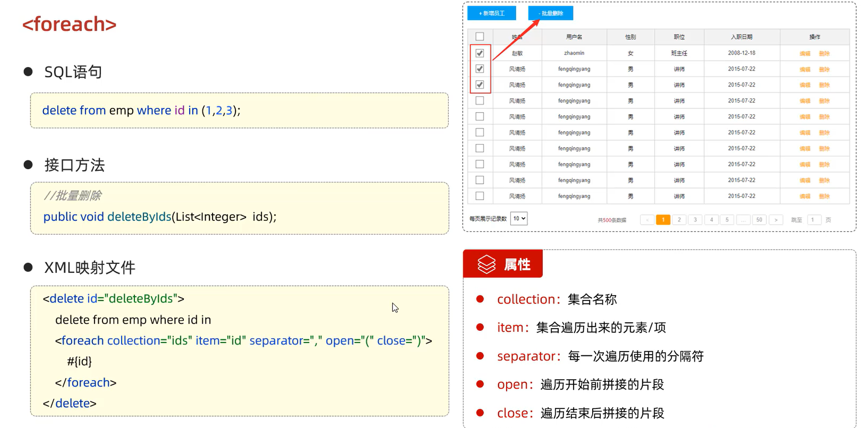The image size is (868, 428).
Task: Click the 编辑 link on the 赵敏 row
Action: 804,53
